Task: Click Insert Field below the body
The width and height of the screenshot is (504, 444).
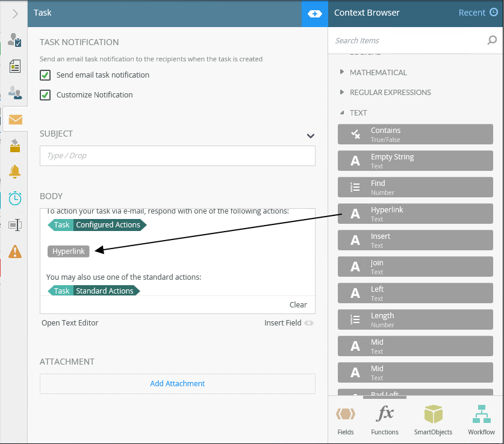Action: pyautogui.click(x=288, y=322)
